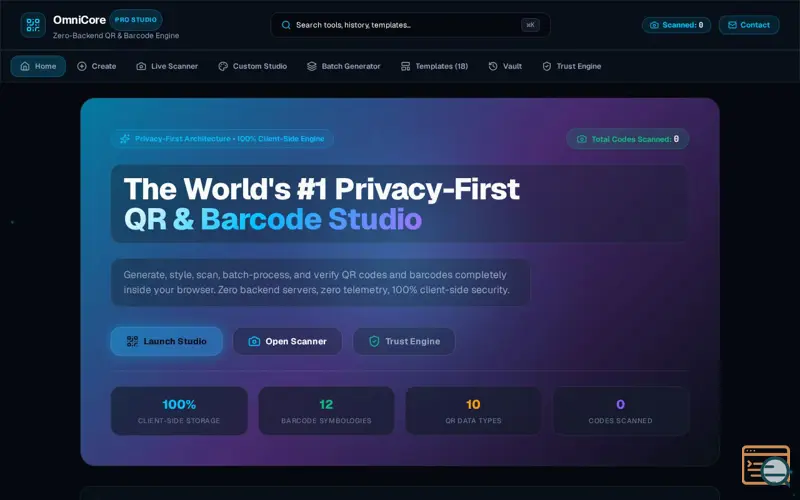Click the OmniCore QR logo icon
Image resolution: width=800 pixels, height=500 pixels.
coord(33,25)
